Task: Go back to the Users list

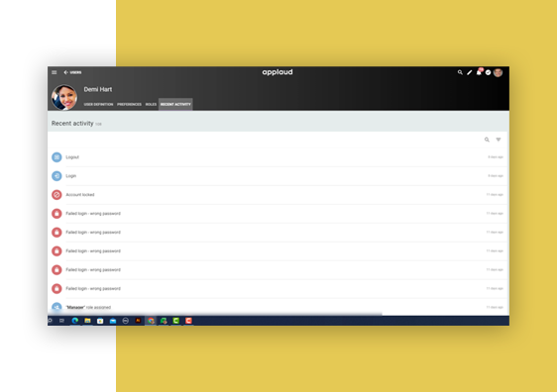Action: (72, 72)
